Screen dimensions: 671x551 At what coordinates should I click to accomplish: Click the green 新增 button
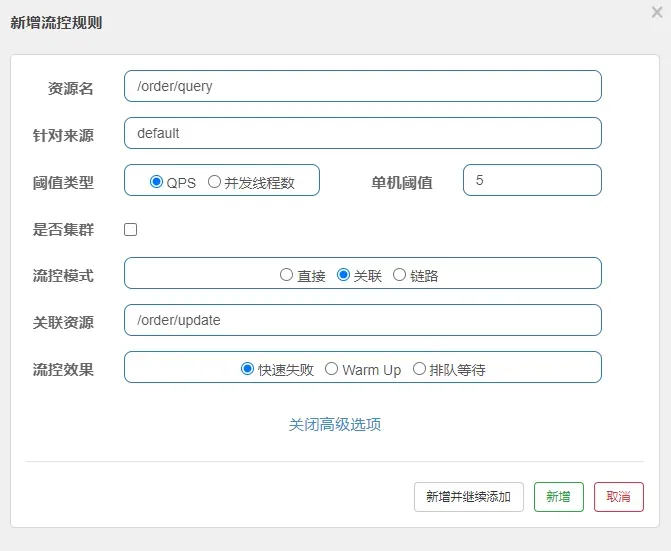[558, 497]
